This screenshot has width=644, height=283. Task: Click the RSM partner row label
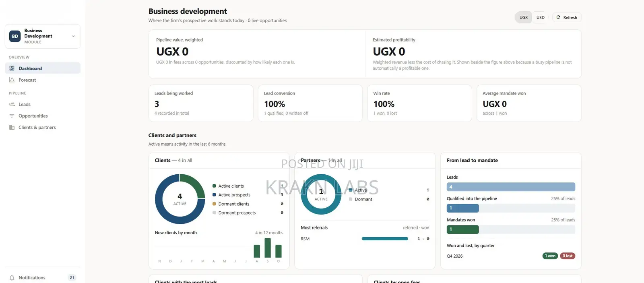[305, 239]
